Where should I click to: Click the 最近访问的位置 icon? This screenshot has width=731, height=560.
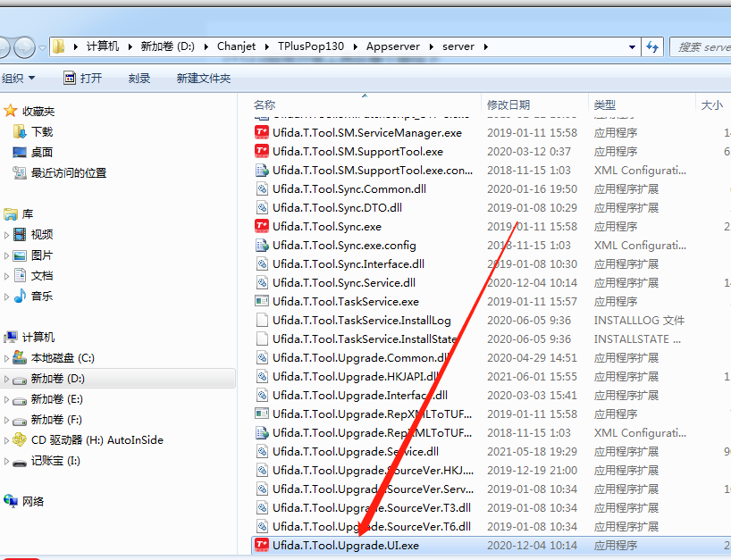pyautogui.click(x=20, y=172)
